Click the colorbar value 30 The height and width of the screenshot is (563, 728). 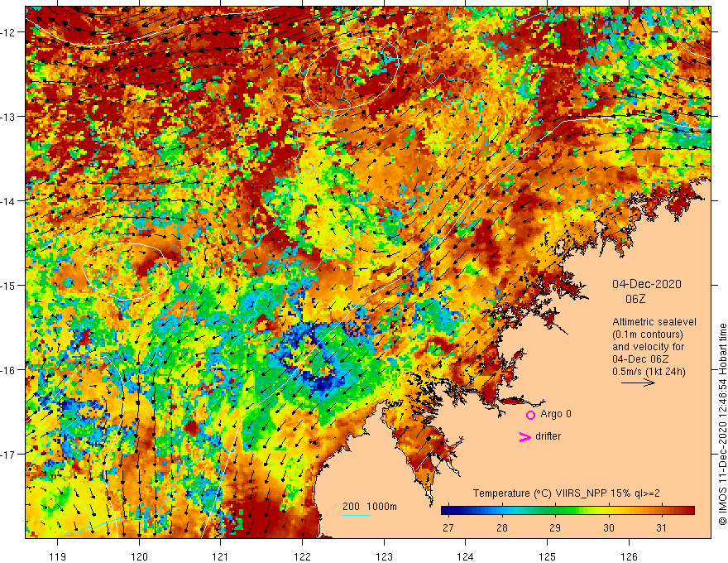tap(609, 527)
